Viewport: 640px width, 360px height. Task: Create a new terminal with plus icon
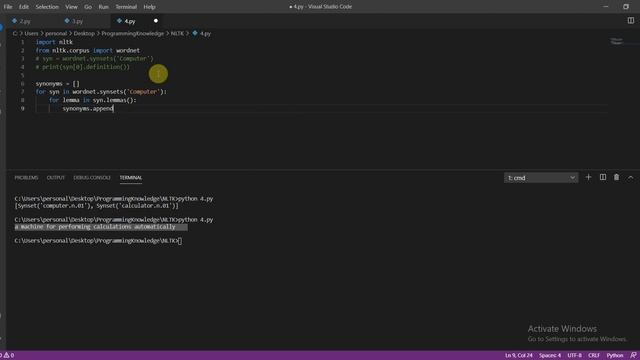[x=588, y=177]
